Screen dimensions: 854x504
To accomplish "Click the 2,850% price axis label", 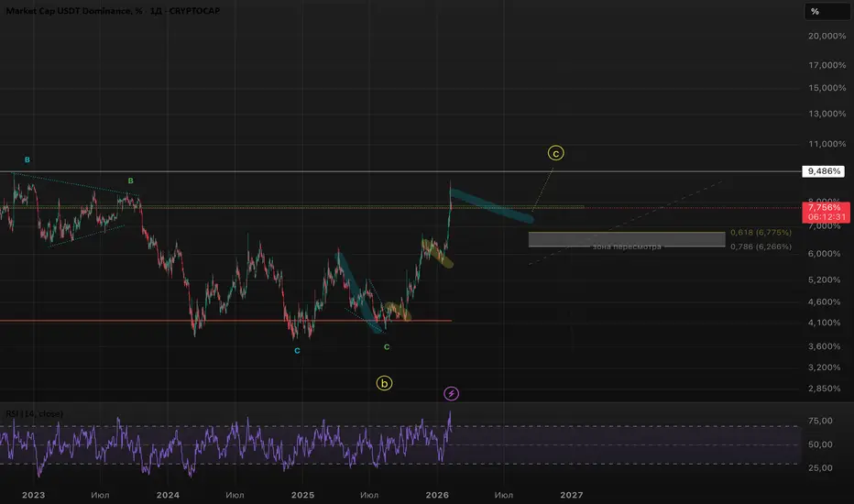I will [x=825, y=389].
